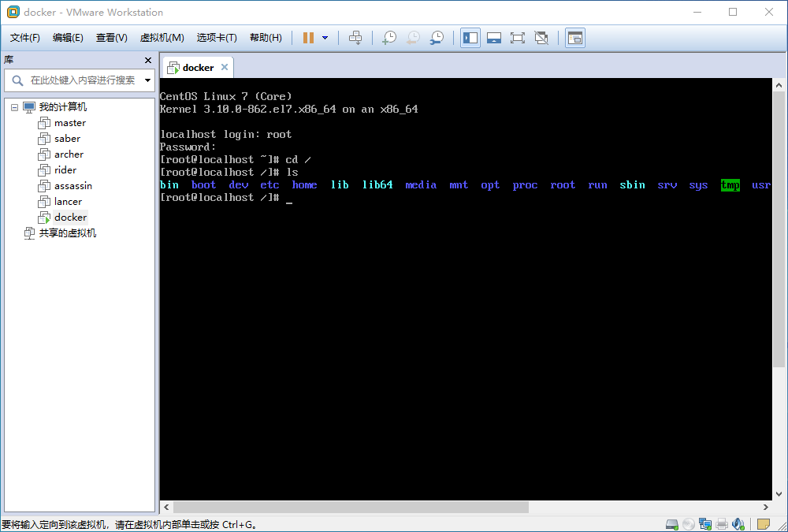Image resolution: width=788 pixels, height=532 pixels.
Task: Expand the suspend button dropdown arrow
Action: [x=323, y=37]
